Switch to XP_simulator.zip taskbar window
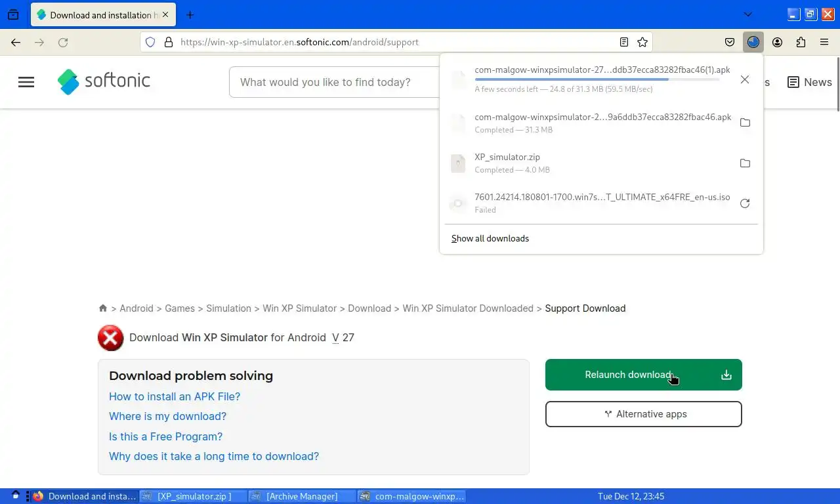 tap(194, 496)
